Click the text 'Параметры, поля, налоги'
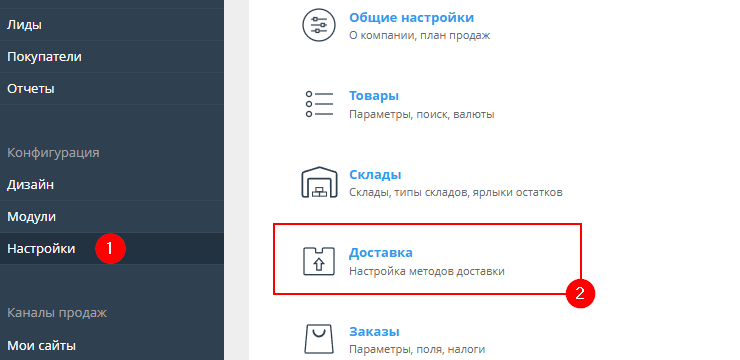 417,350
